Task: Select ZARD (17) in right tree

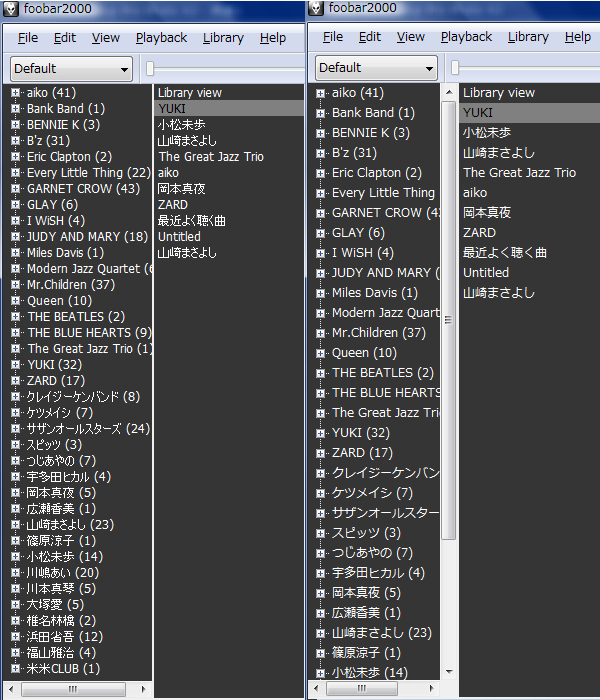Action: pyautogui.click(x=362, y=453)
